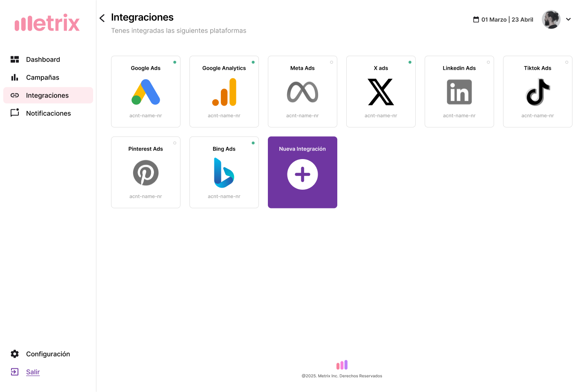Click the Metrix logo in the sidebar
Screen dimensions: 588x392
click(x=47, y=23)
